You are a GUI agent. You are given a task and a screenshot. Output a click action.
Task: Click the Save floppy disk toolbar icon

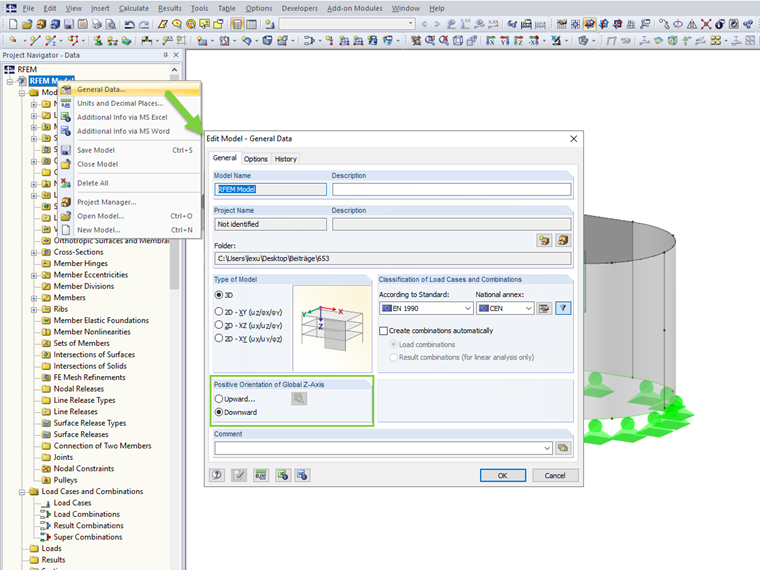(69, 24)
